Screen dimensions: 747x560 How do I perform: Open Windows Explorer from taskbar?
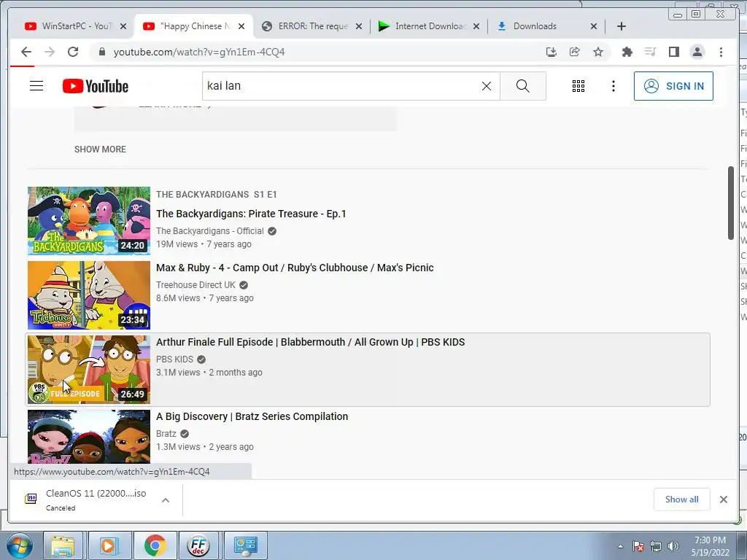point(63,545)
